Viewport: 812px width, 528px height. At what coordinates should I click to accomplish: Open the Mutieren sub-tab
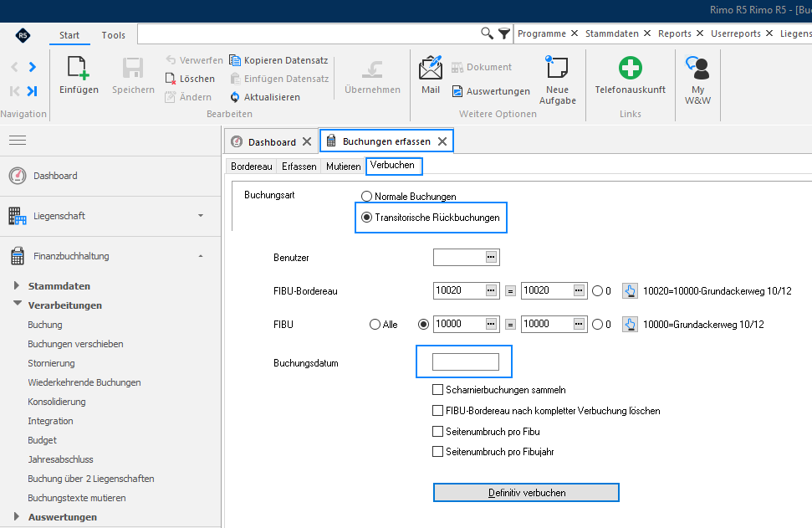point(344,167)
